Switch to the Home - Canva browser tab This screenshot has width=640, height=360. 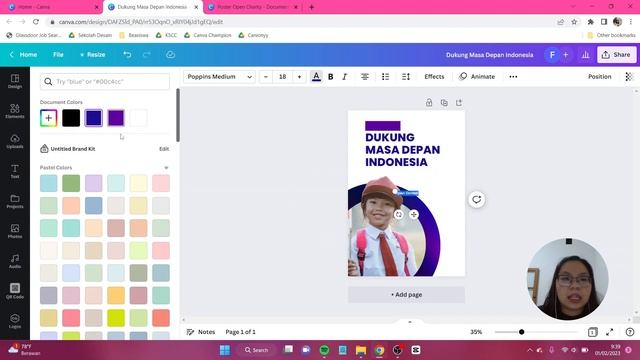(53, 7)
